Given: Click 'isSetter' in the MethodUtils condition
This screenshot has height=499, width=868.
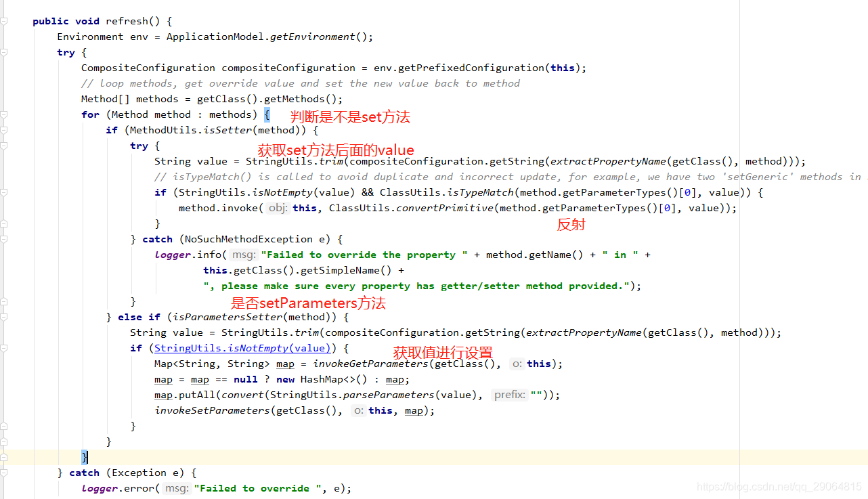Looking at the screenshot, I should (x=227, y=130).
